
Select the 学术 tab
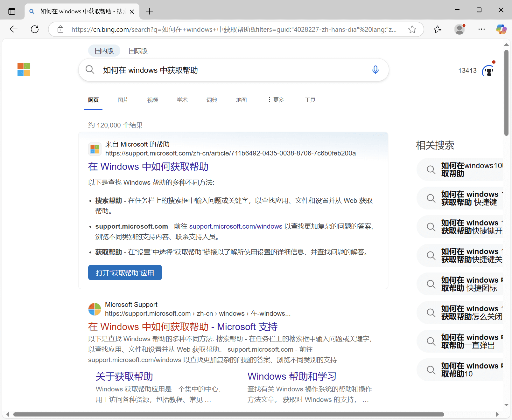click(182, 100)
